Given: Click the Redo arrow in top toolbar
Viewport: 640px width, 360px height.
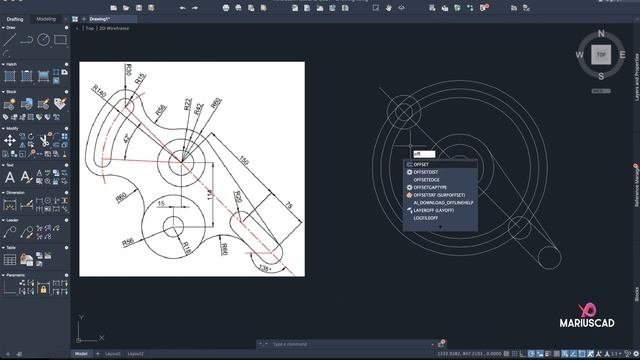Looking at the screenshot, I should tap(195, 8).
